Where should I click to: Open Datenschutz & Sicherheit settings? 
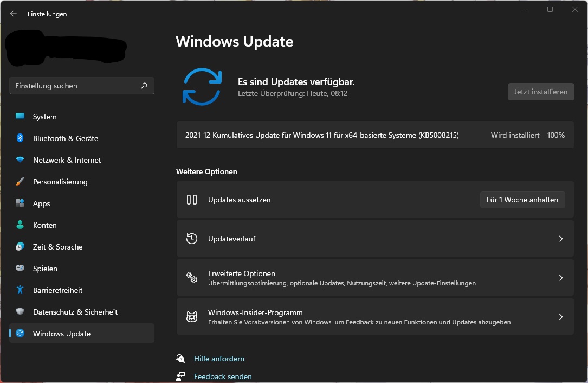coord(82,312)
